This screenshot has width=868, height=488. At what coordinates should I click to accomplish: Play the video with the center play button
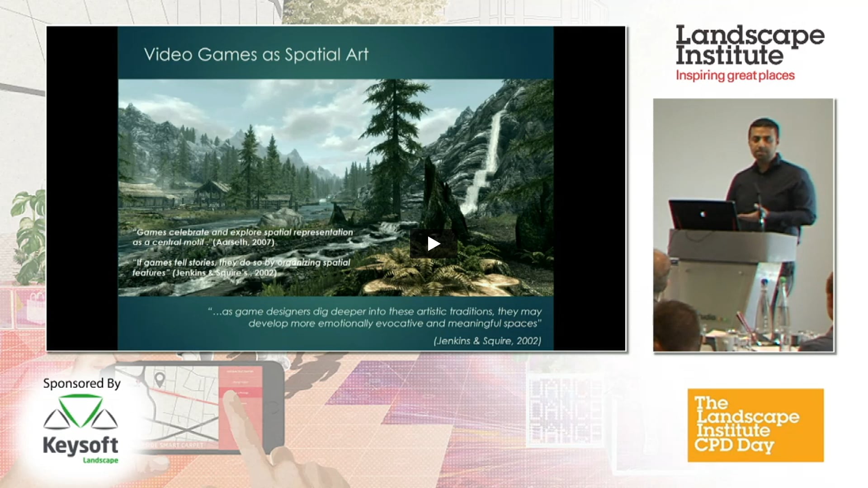pos(434,244)
